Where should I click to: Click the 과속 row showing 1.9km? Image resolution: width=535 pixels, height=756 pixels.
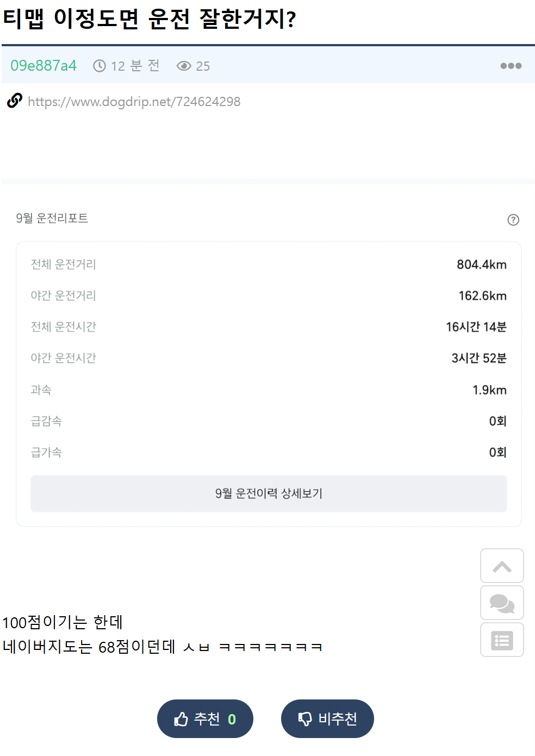(269, 390)
